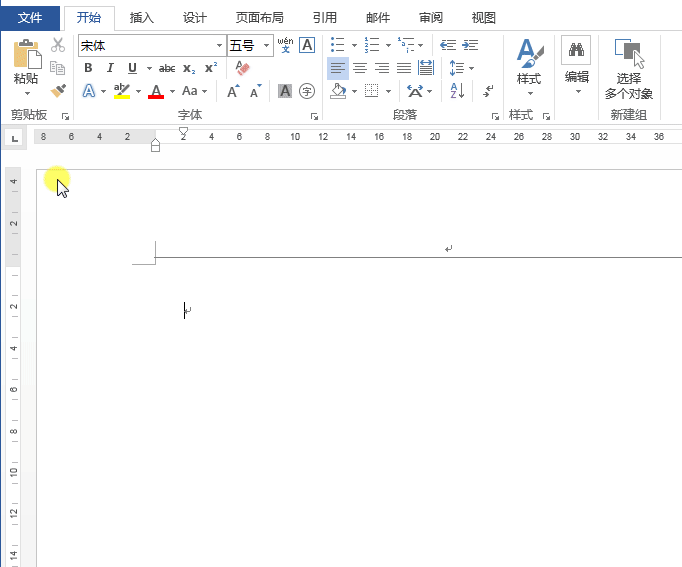
Task: Toggle italic formatting
Action: [110, 68]
